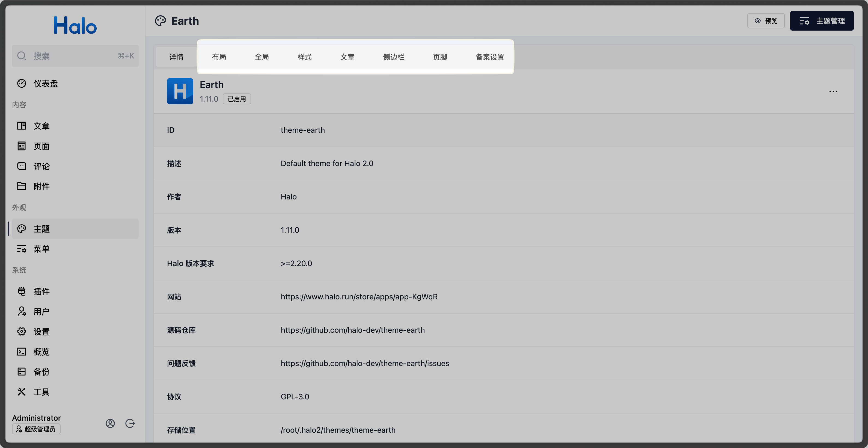The width and height of the screenshot is (868, 448).
Task: Open the 备份 backup sidebar item
Action: pos(41,372)
